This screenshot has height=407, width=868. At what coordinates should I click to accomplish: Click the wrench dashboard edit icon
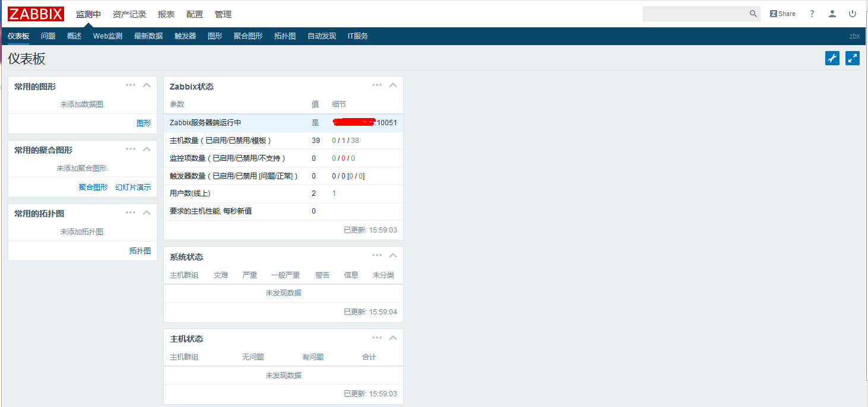click(832, 58)
